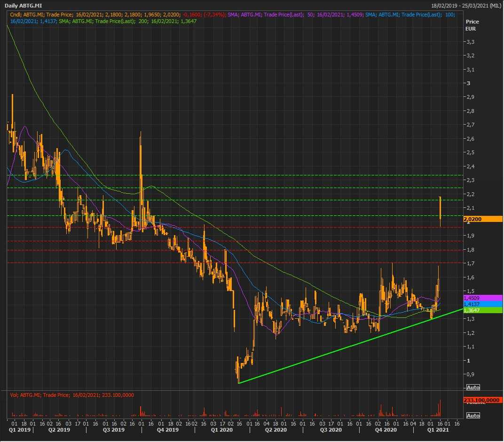Click the date range 18/02/2019 - 25/03/2021 label
The image size is (504, 442).
[466, 6]
